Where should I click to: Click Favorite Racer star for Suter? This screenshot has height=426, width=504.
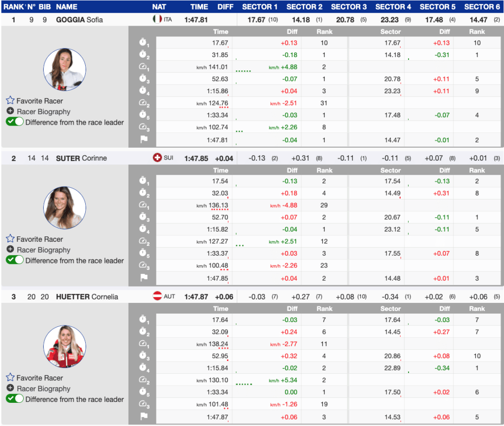click(10, 239)
